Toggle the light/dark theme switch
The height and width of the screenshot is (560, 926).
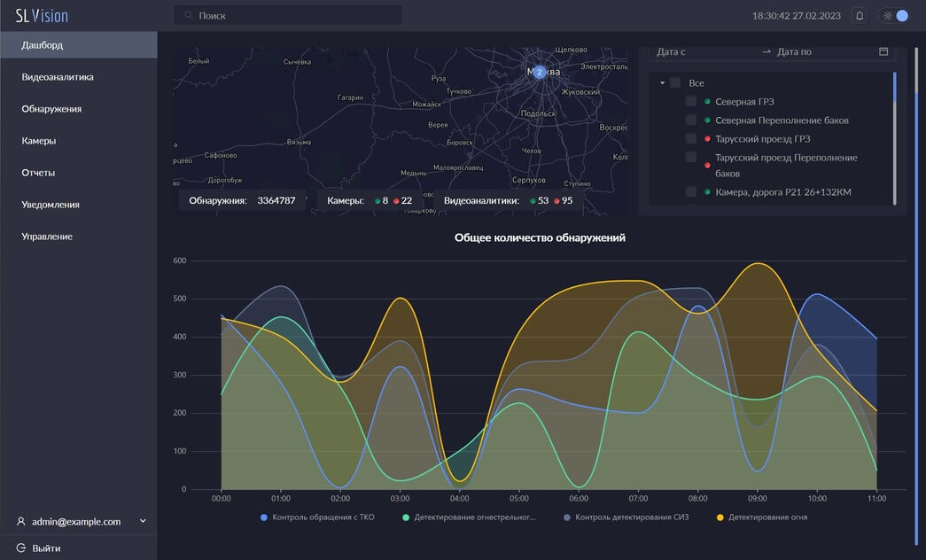coord(893,16)
